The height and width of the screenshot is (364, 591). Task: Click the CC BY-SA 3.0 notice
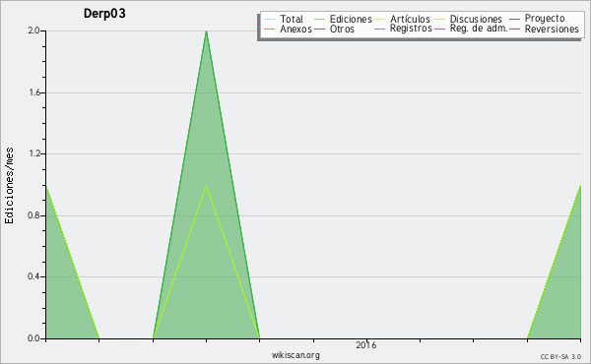click(560, 356)
